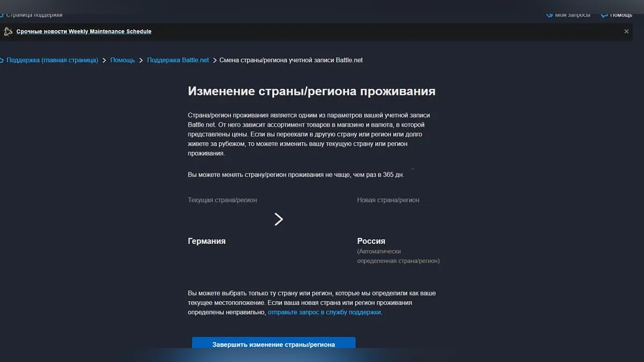The image size is (644, 362).
Task: Click the chevron after "Поддержка Battle.net"
Action: (214, 60)
